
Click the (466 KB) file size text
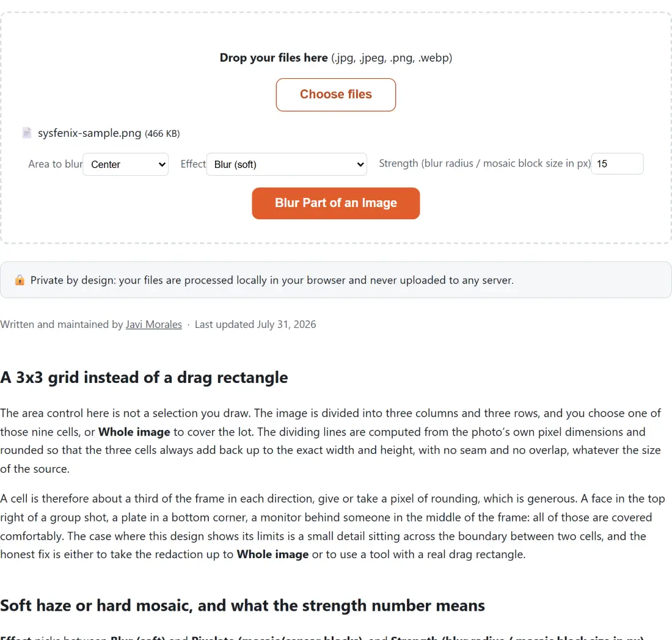click(x=163, y=134)
